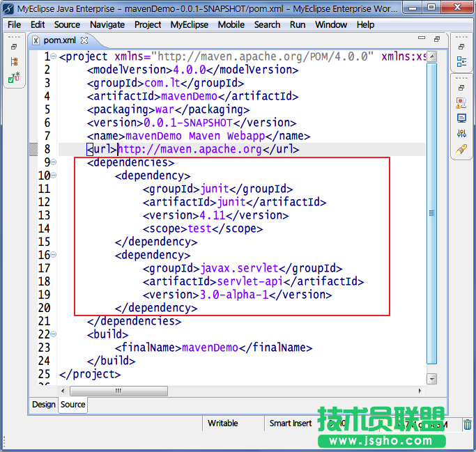476x452 pixels.
Task: Switch to the Design tab
Action: pos(44,405)
